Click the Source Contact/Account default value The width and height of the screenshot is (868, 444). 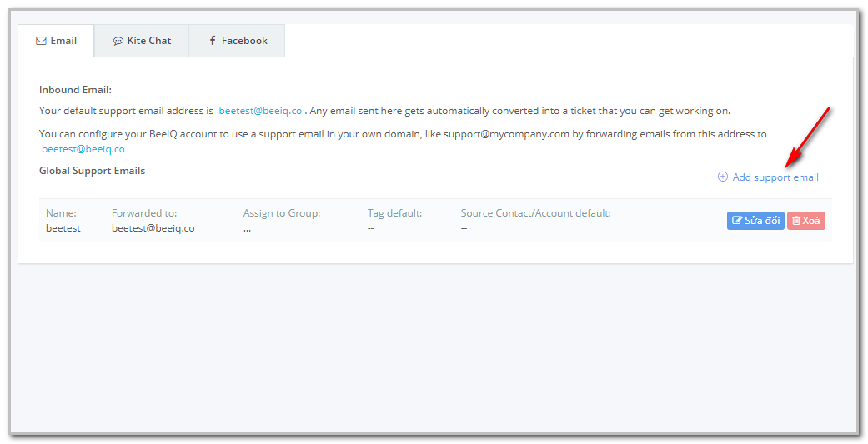pyautogui.click(x=464, y=227)
